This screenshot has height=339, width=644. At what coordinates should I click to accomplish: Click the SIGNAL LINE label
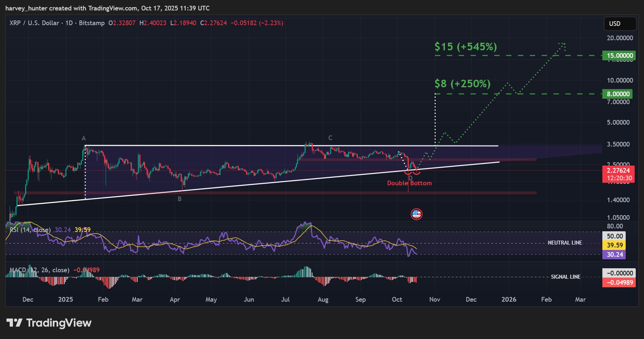point(566,277)
